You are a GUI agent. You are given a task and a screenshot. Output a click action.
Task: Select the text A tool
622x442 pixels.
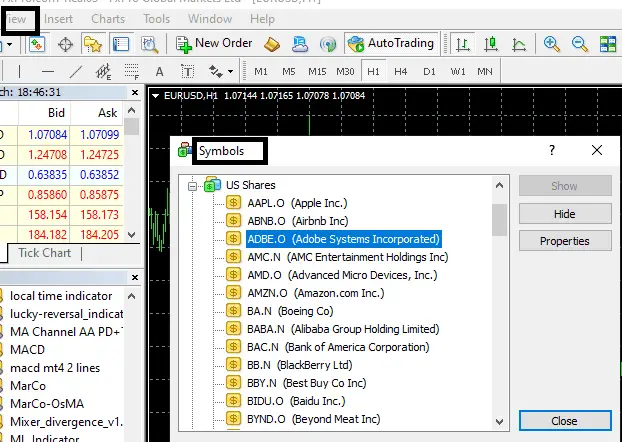click(159, 72)
